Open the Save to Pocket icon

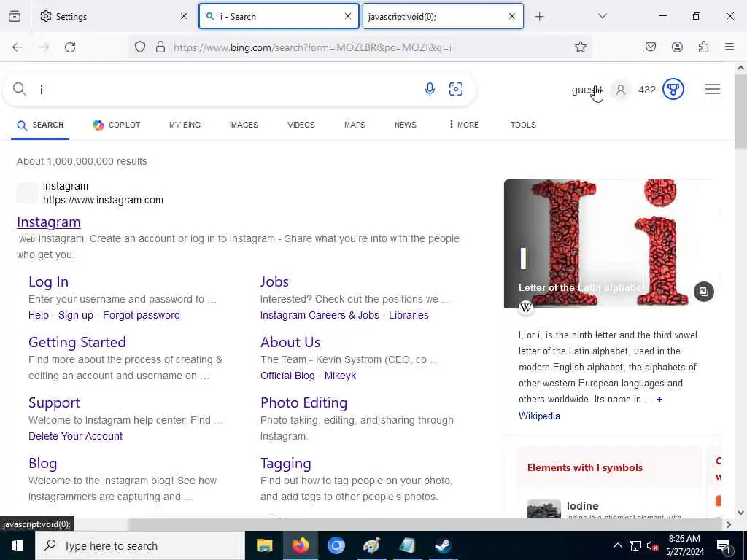click(650, 47)
